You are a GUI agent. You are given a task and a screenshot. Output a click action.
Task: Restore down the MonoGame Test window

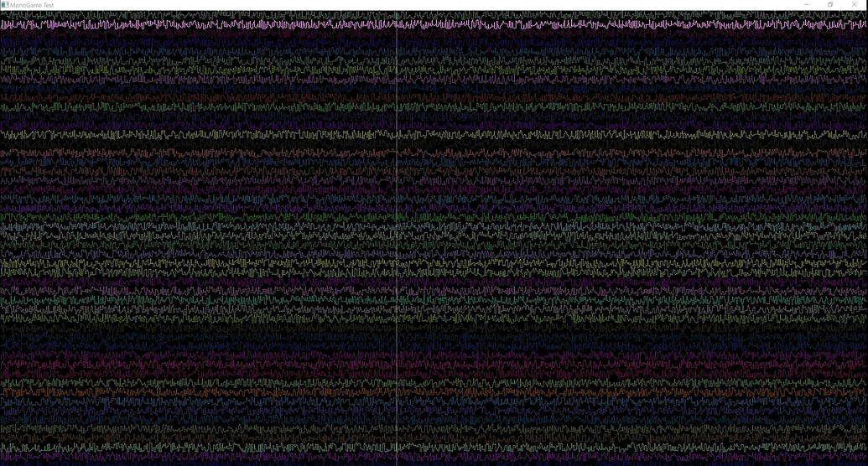click(830, 5)
